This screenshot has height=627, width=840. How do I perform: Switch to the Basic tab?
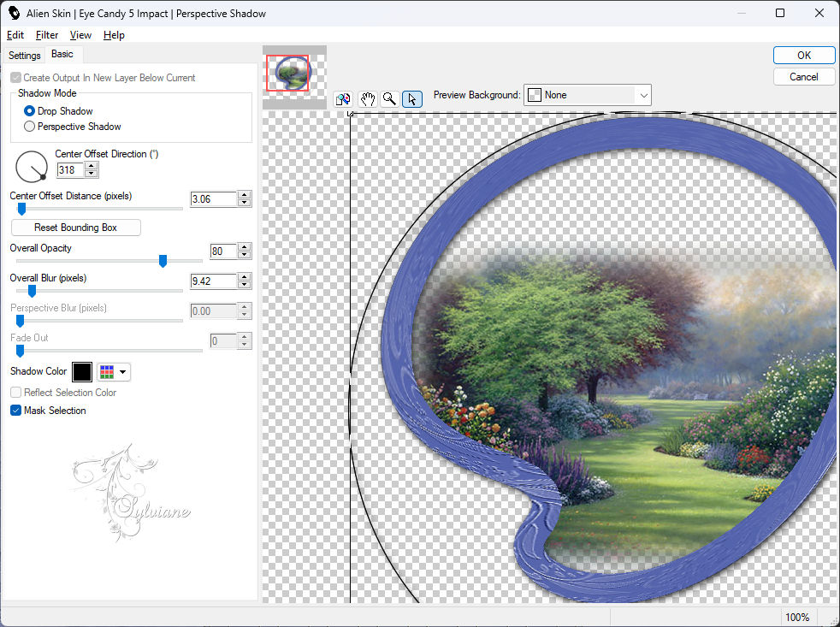point(62,54)
